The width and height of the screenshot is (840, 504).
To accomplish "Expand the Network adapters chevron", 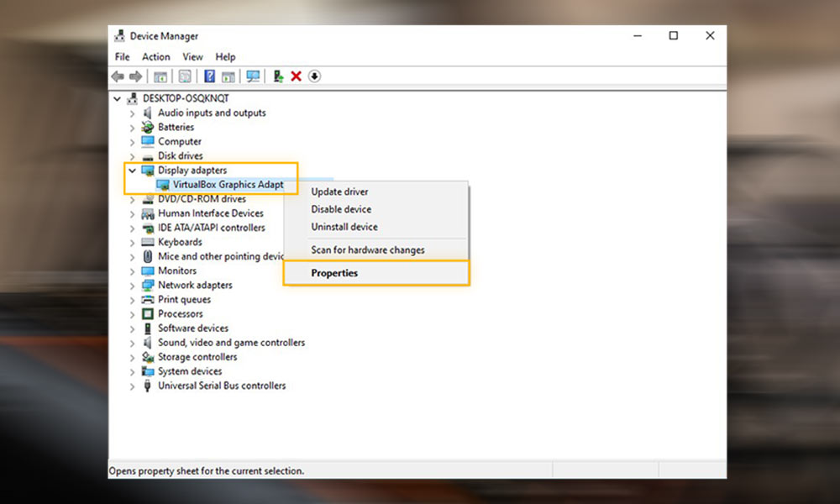I will coord(133,286).
